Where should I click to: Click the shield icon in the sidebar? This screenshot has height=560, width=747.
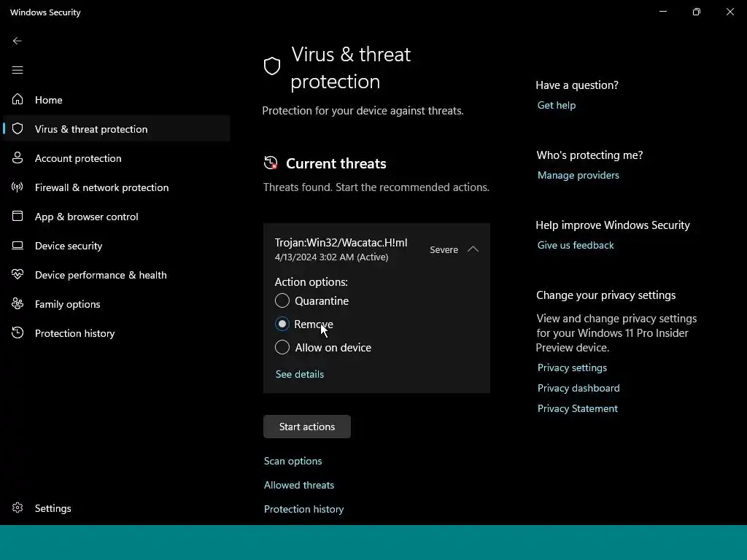(18, 128)
